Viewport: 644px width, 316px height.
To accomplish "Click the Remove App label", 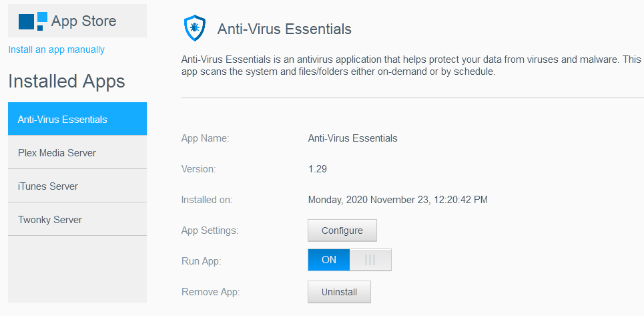I will coord(210,292).
